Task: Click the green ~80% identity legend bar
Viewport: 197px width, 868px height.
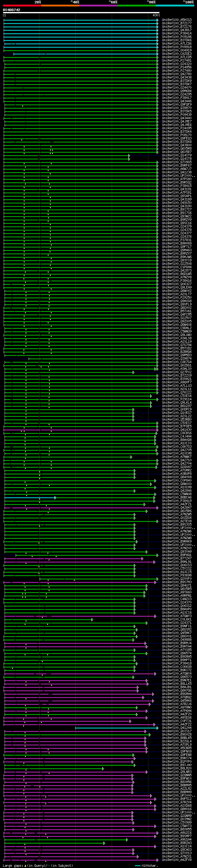Action: click(137, 6)
